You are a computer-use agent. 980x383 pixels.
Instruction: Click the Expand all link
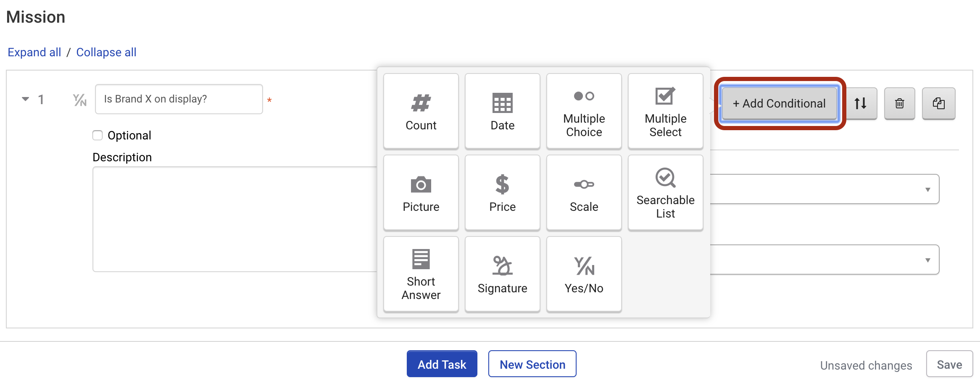pos(34,52)
